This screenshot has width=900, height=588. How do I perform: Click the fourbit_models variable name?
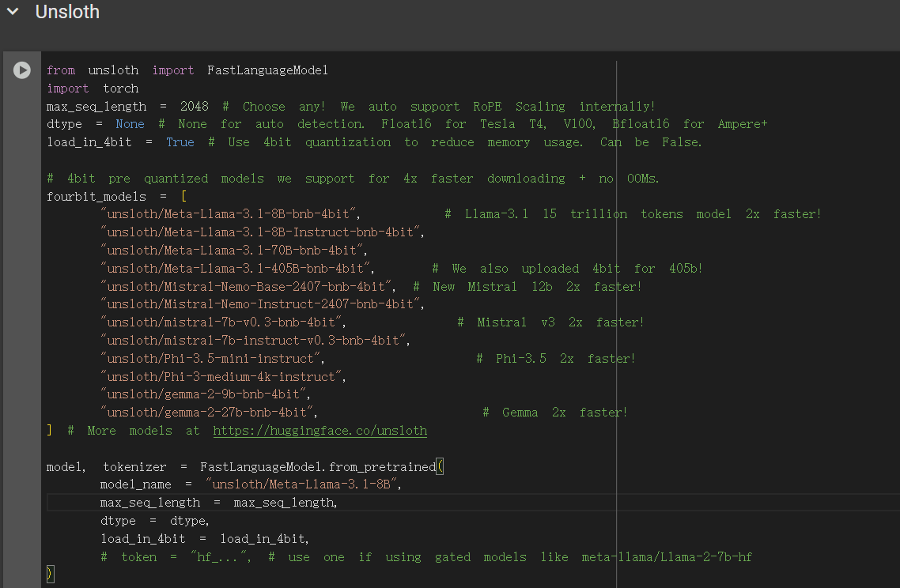tap(96, 196)
